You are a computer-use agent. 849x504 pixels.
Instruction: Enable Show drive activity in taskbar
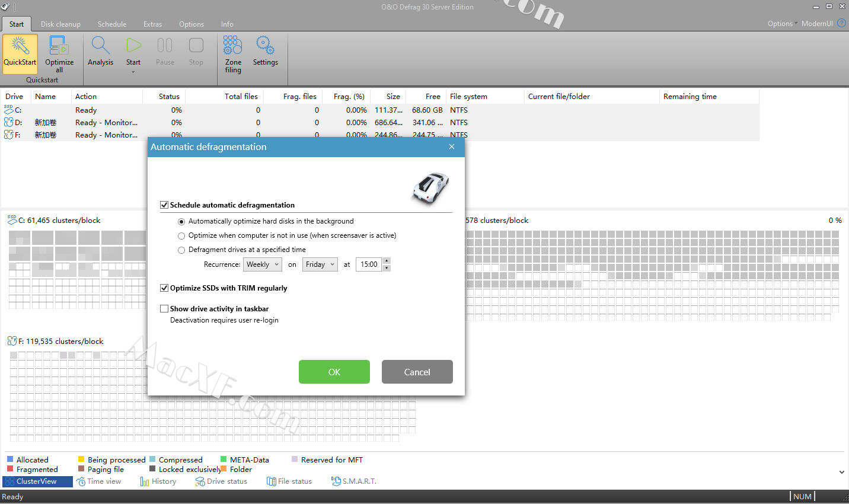point(164,309)
